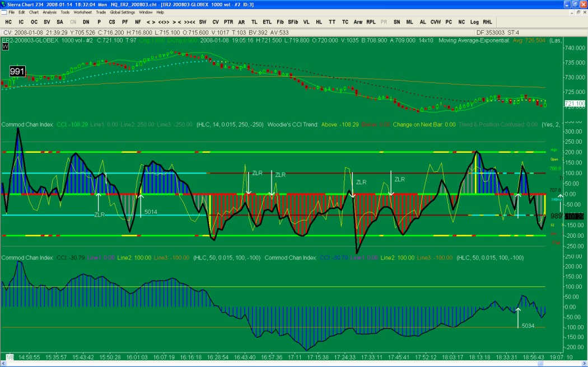Viewport: 588px width, 367px height.
Task: Click the AL toolbar button
Action: pos(423,22)
